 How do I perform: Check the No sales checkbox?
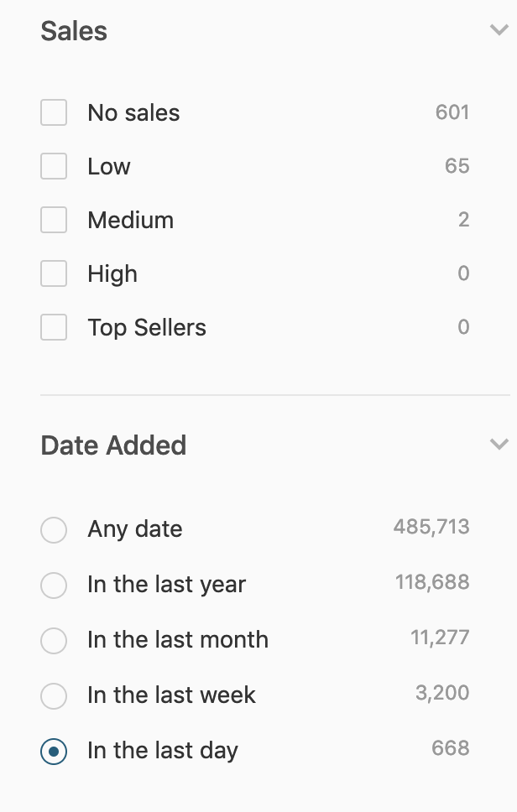coord(54,112)
